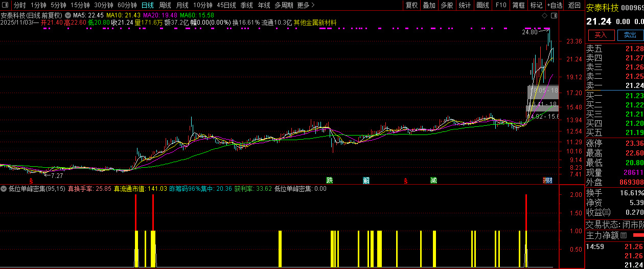Click the 外盘 volume value 869308
The height and width of the screenshot is (269, 644).
click(x=631, y=183)
